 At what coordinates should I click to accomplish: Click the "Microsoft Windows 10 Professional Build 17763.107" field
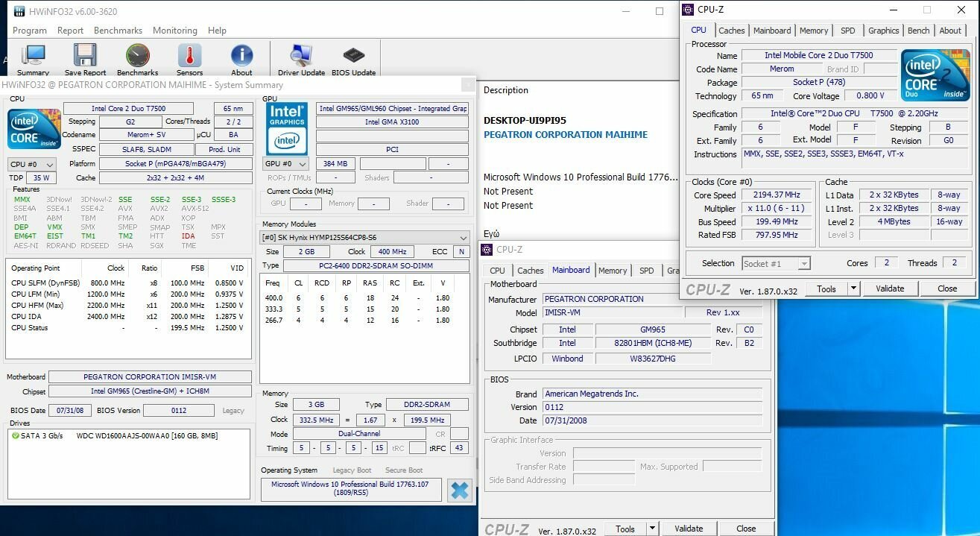[350, 489]
